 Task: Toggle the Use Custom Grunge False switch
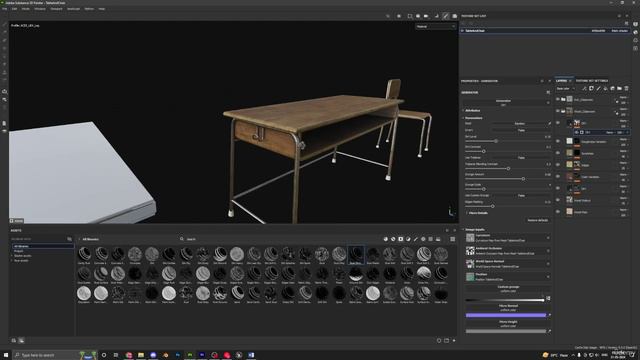pyautogui.click(x=521, y=196)
